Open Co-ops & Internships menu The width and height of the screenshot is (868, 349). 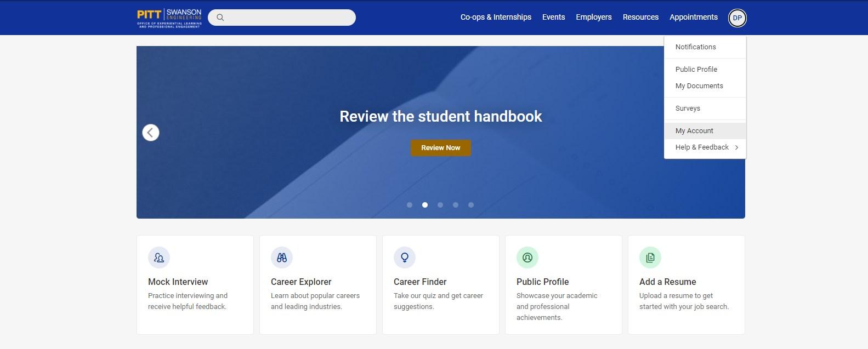tap(496, 17)
